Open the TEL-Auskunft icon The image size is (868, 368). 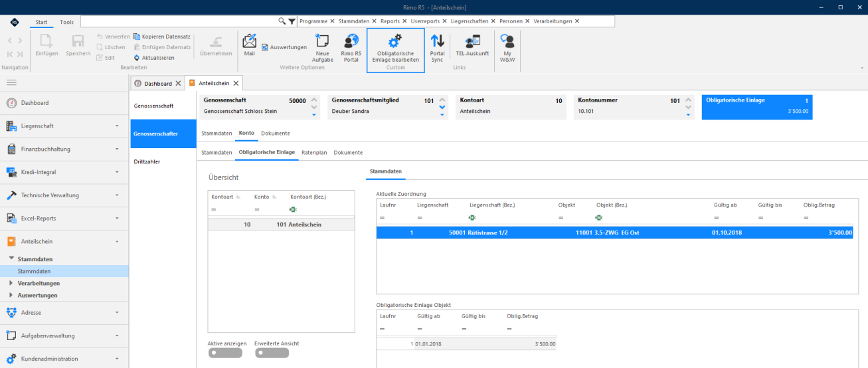(x=472, y=41)
